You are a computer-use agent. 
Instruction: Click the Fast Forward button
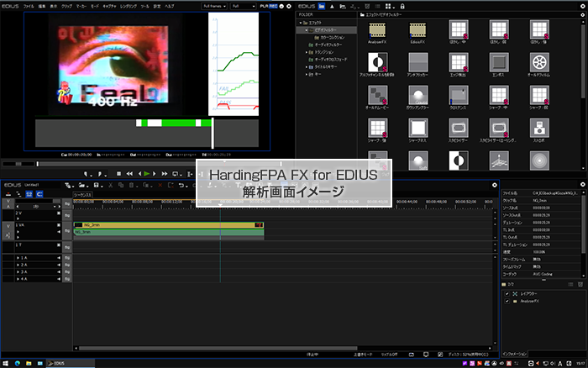pyautogui.click(x=165, y=174)
